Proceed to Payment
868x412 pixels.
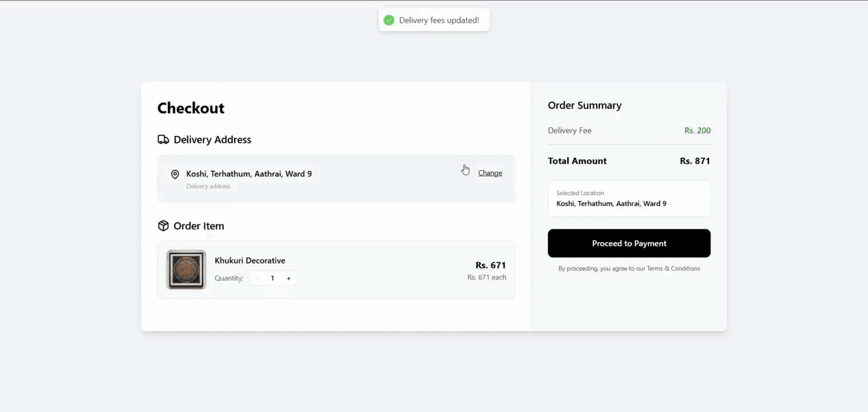[629, 243]
